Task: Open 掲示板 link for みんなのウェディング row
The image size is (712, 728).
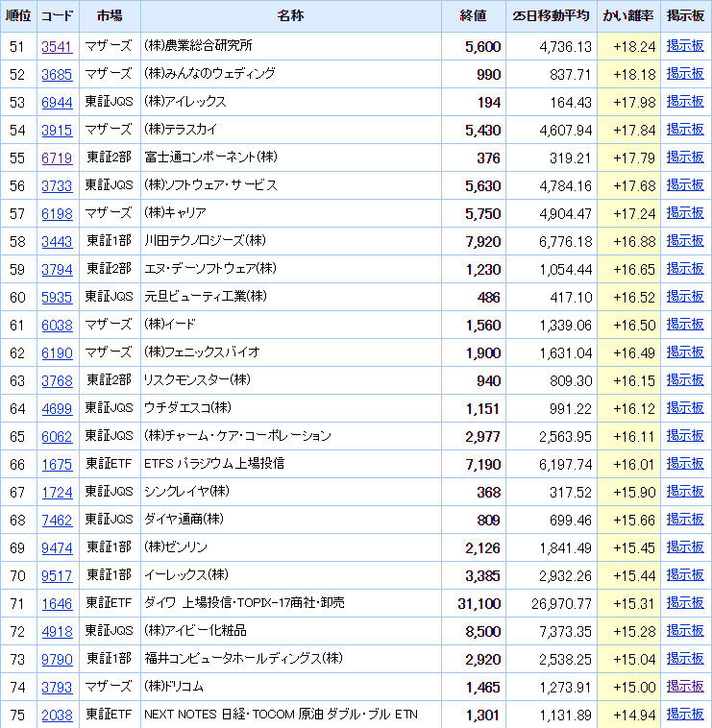Action: [x=685, y=74]
